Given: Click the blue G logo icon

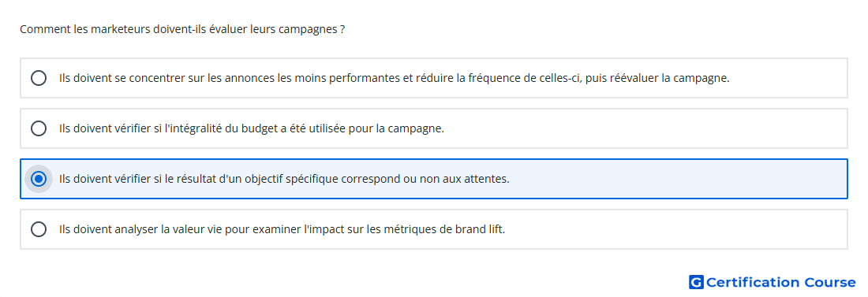Looking at the screenshot, I should pos(696,283).
